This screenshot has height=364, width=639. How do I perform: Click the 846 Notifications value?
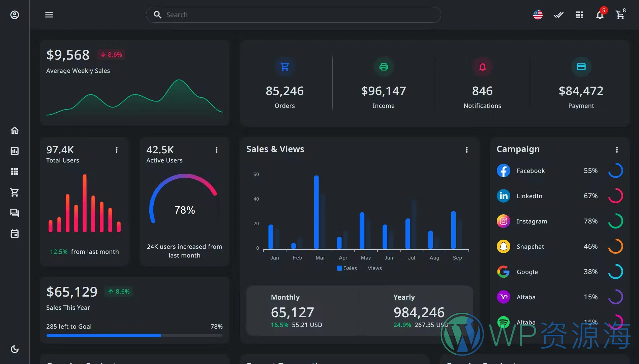482,91
